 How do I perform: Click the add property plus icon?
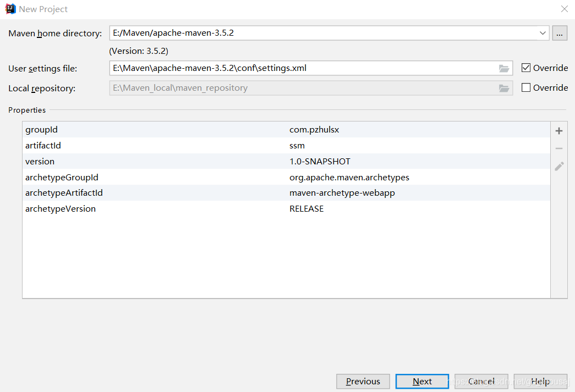click(559, 131)
